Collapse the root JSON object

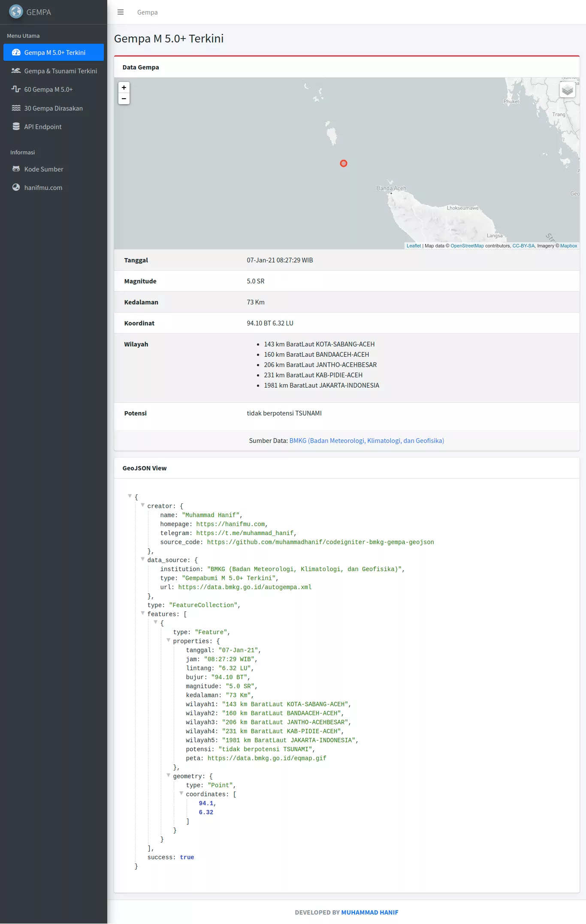coord(130,496)
